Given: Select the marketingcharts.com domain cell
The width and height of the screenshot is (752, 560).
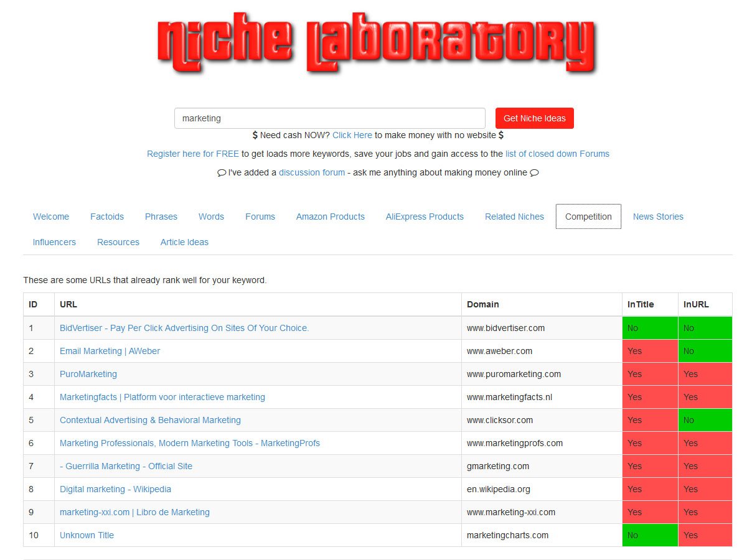Looking at the screenshot, I should pyautogui.click(x=542, y=535).
